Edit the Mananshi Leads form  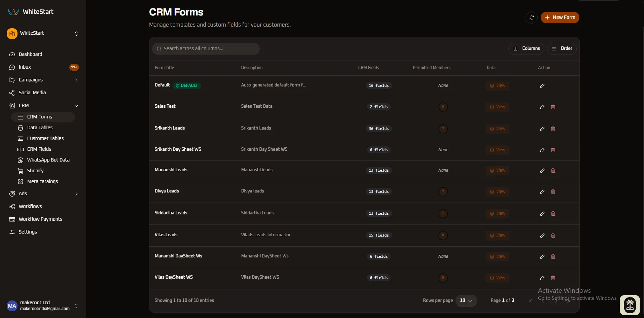[542, 171]
